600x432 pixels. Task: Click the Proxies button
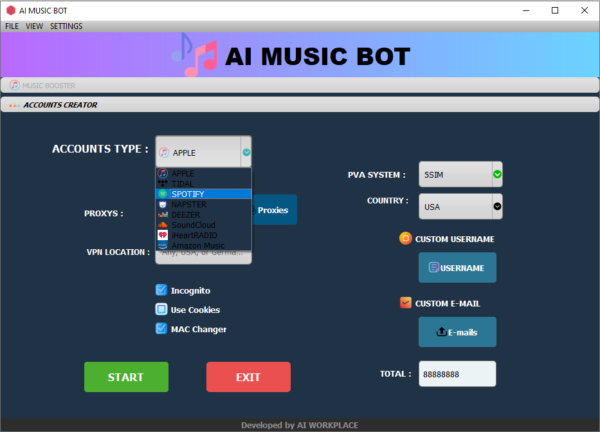[x=274, y=210]
